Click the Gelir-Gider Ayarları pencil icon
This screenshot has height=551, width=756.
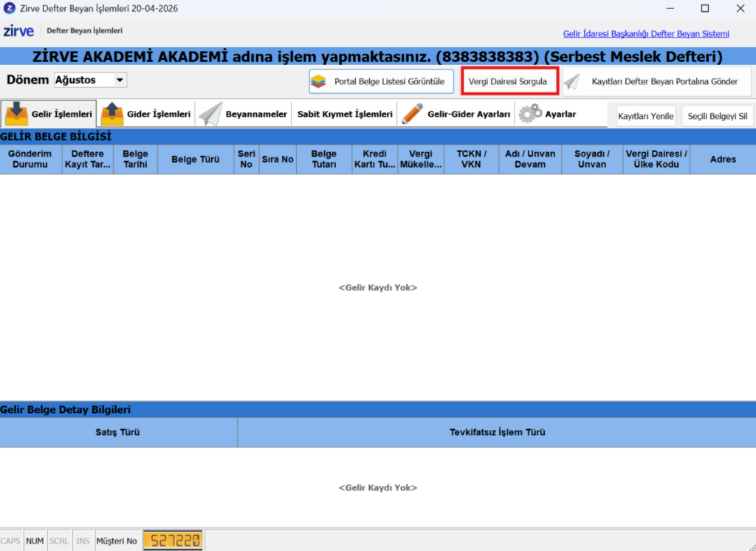click(x=412, y=114)
